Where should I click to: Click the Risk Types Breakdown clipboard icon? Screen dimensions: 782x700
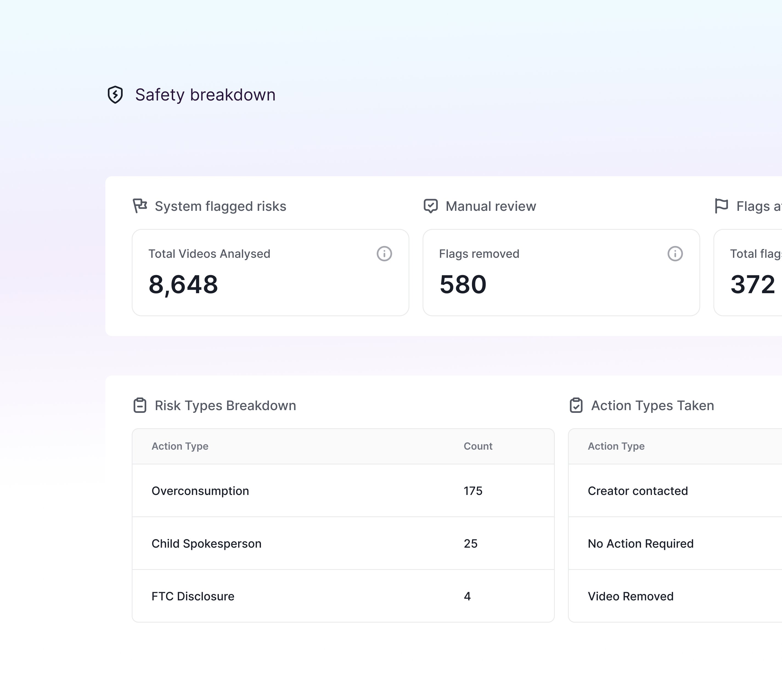click(x=140, y=405)
